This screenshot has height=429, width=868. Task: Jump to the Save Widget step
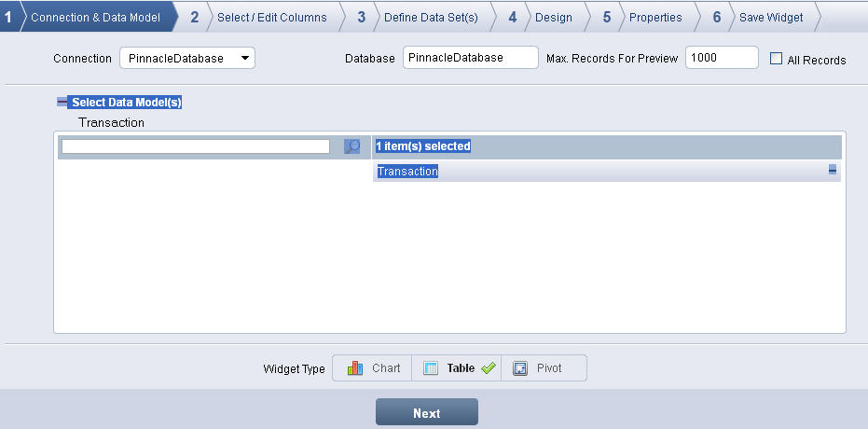[x=770, y=17]
